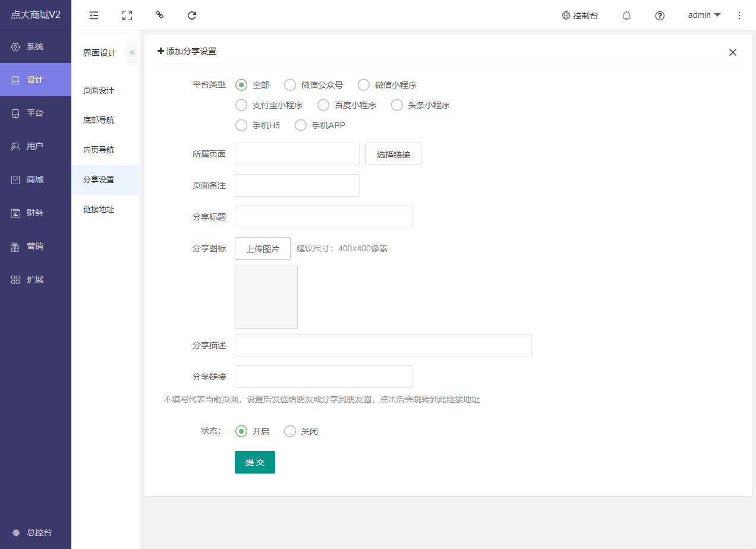Image resolution: width=756 pixels, height=549 pixels.
Task: Open 商城 in left sidebar
Action: [35, 179]
